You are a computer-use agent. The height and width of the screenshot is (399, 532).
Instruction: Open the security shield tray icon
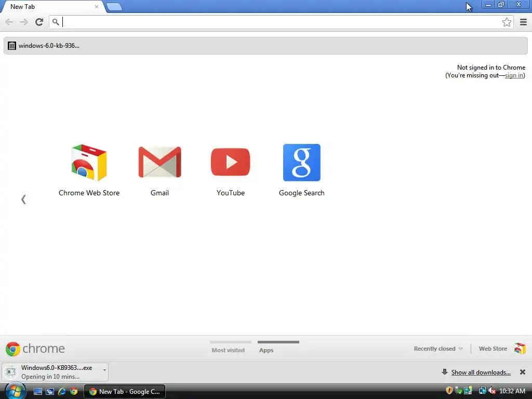click(449, 391)
